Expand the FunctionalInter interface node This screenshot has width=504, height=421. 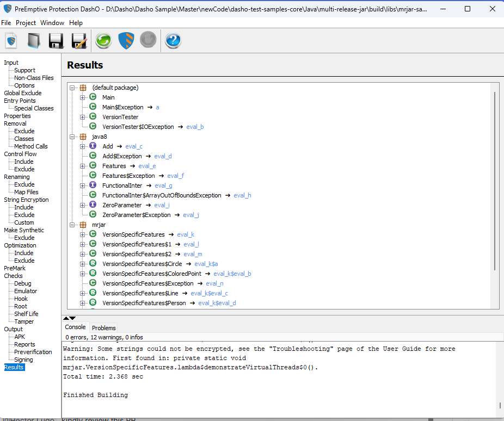point(83,185)
